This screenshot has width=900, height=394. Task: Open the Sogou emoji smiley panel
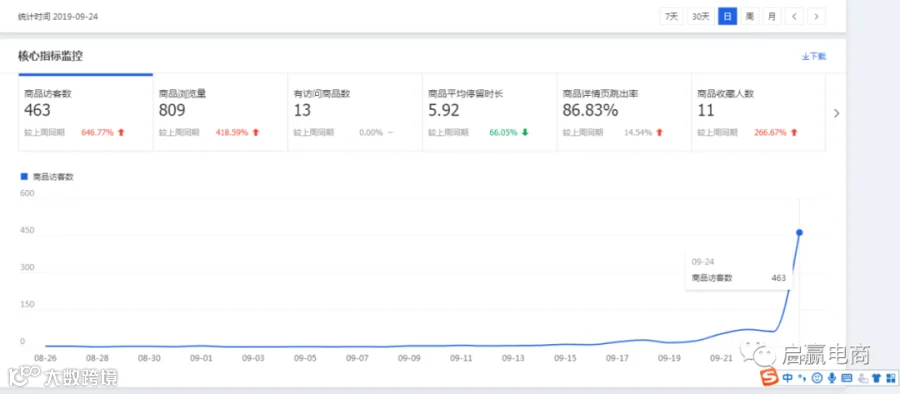click(817, 378)
